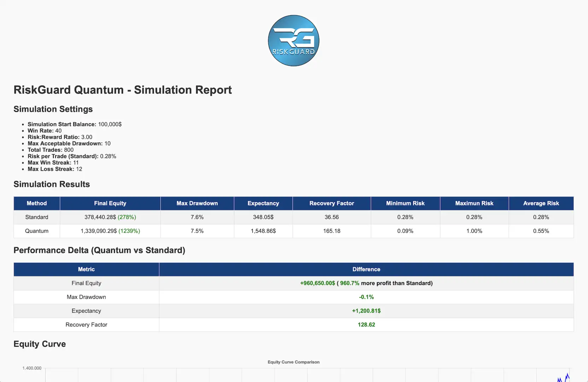Click the Equity Curve Comparison chart title
The width and height of the screenshot is (588, 382).
tap(293, 362)
